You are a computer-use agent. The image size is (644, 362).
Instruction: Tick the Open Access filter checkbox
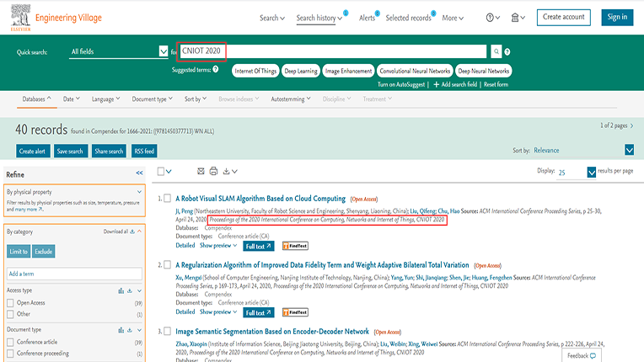(x=10, y=302)
